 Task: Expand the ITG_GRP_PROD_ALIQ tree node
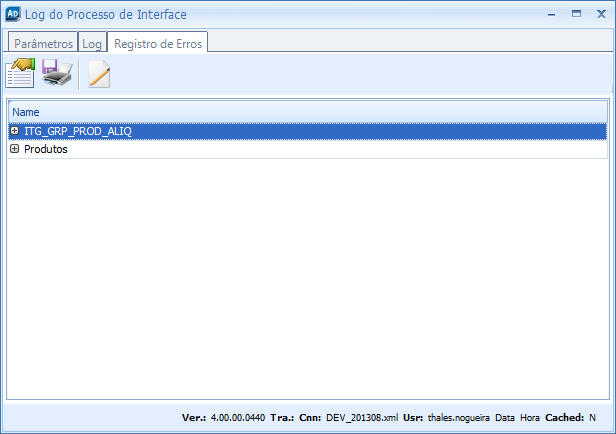pyautogui.click(x=15, y=131)
